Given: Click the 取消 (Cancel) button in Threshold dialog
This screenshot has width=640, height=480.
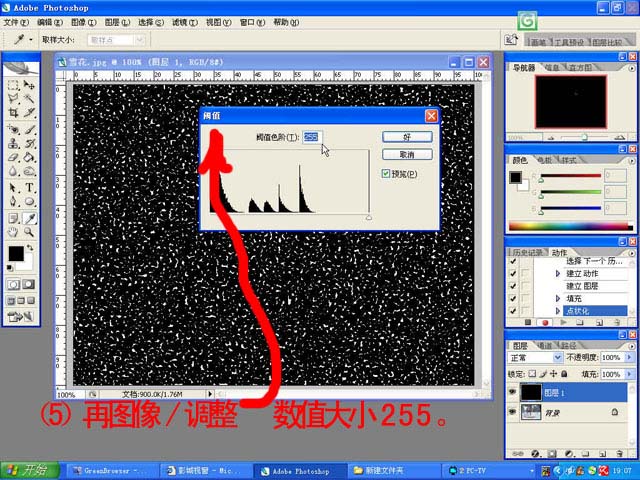Looking at the screenshot, I should click(407, 154).
